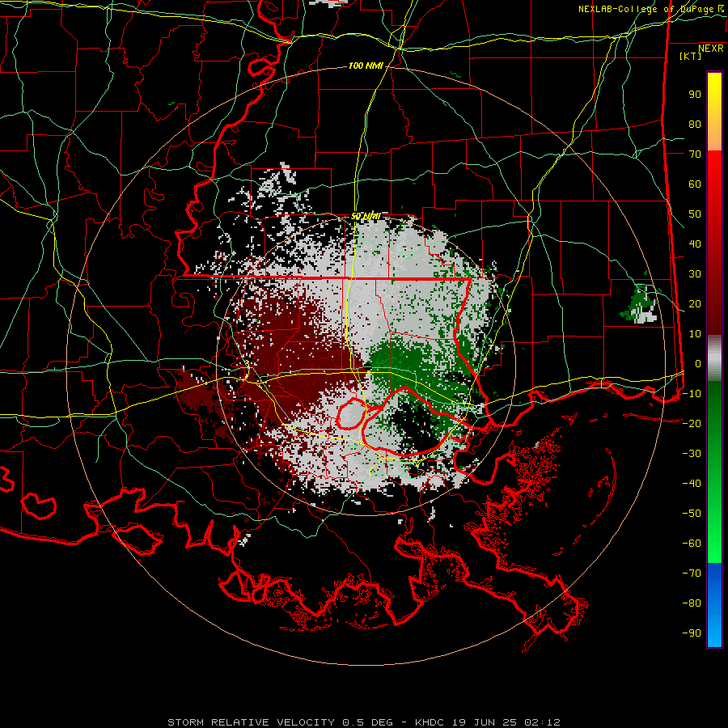The width and height of the screenshot is (728, 728).
Task: Click the NEXR label above the color bar
Action: coord(711,49)
